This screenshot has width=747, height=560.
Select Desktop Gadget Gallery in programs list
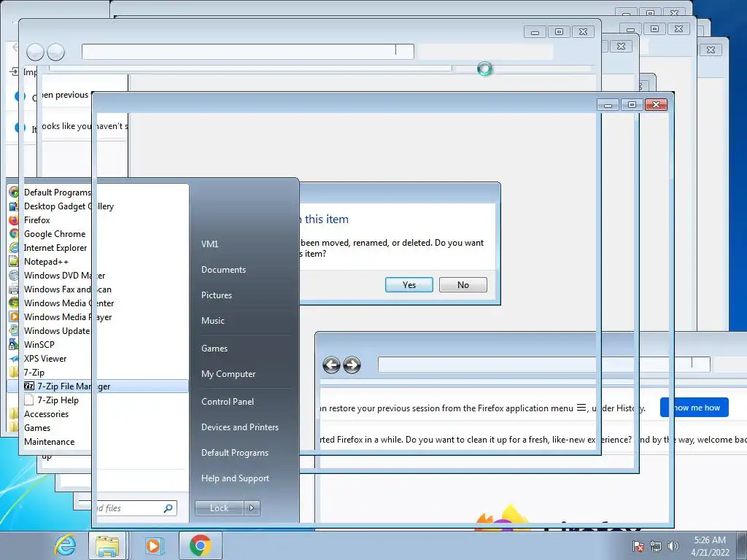point(69,206)
